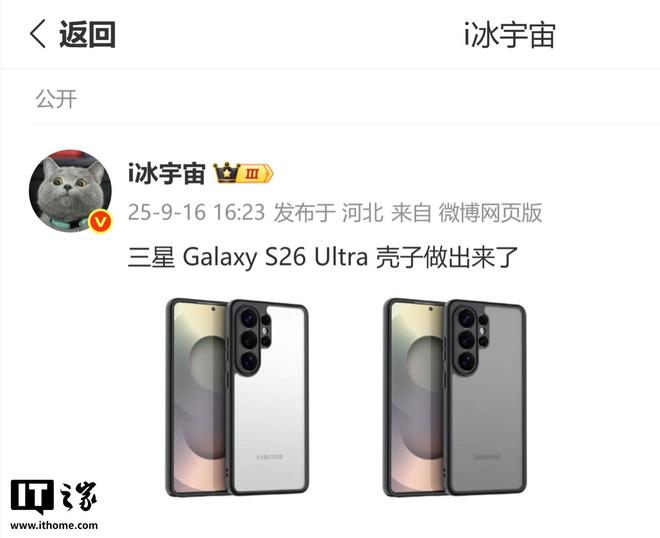Click the Samsung logo on the clear case
Image resolution: width=660 pixels, height=538 pixels.
[x=270, y=457]
